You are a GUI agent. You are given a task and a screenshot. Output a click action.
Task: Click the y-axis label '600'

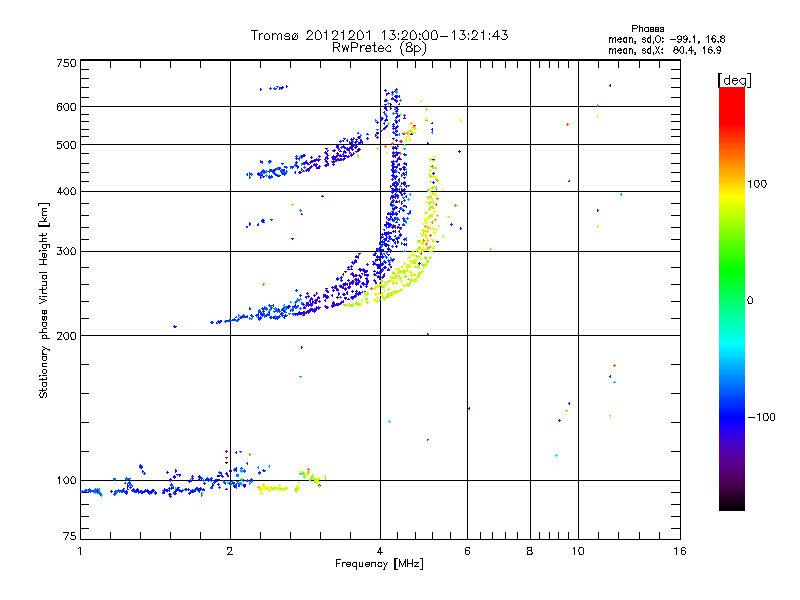point(66,107)
